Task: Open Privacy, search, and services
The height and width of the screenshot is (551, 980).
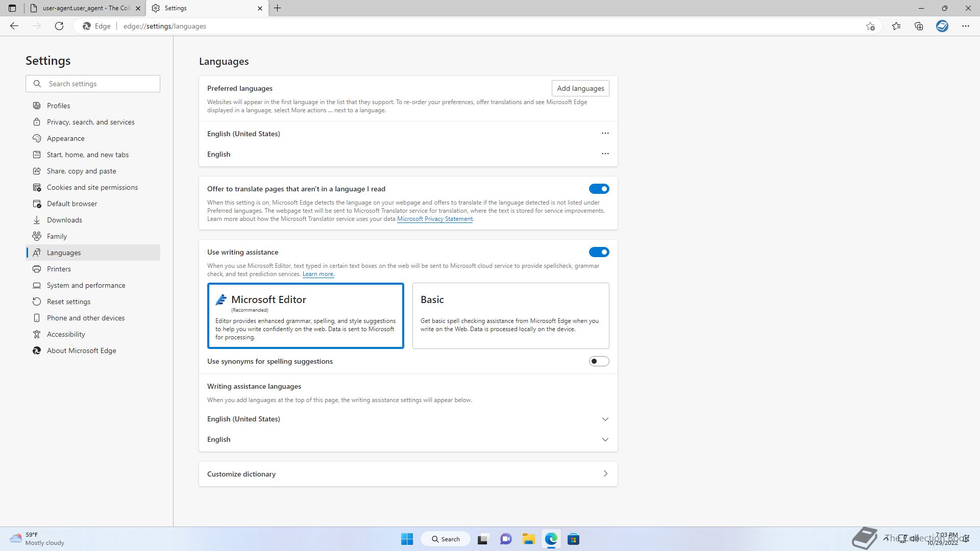Action: point(93,122)
